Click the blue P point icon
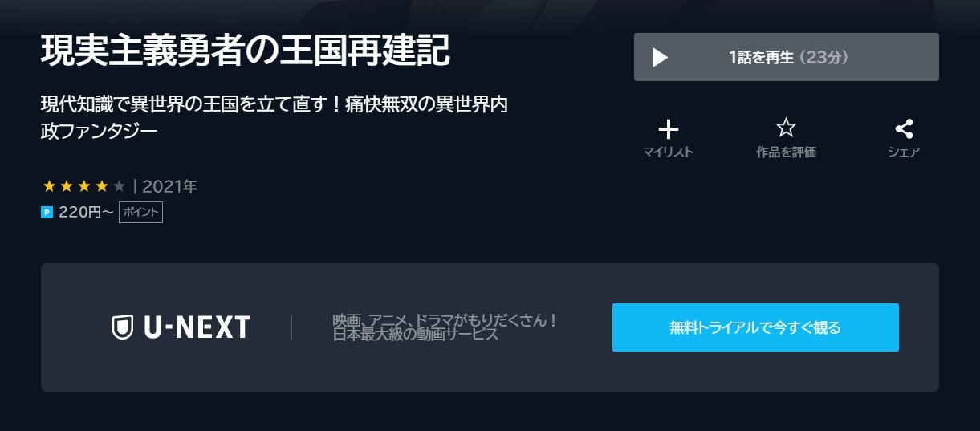The height and width of the screenshot is (431, 980). [x=47, y=213]
